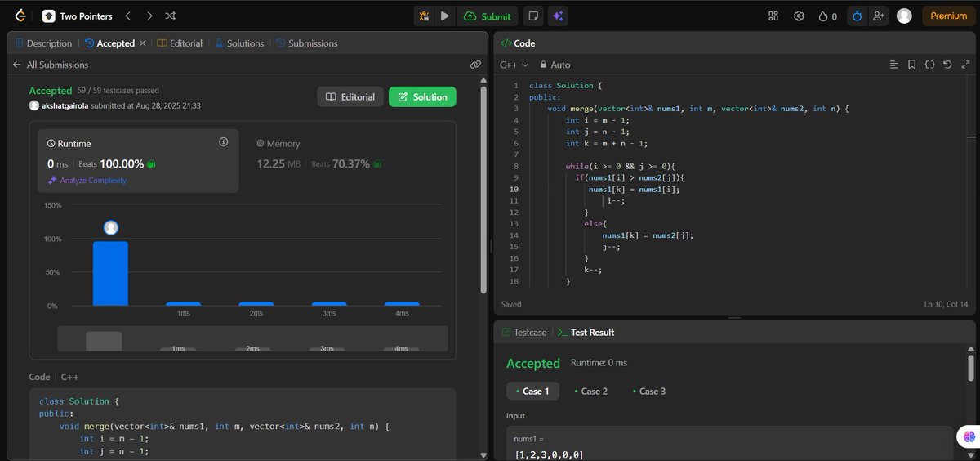The width and height of the screenshot is (980, 461).
Task: Click the format code lines icon
Action: pos(893,65)
